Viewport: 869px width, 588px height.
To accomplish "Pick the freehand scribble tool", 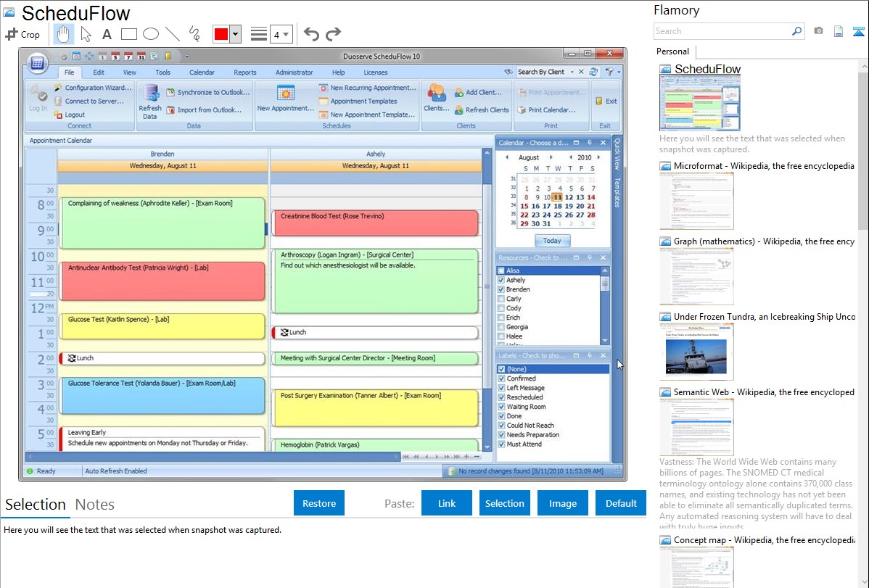I will tap(194, 34).
